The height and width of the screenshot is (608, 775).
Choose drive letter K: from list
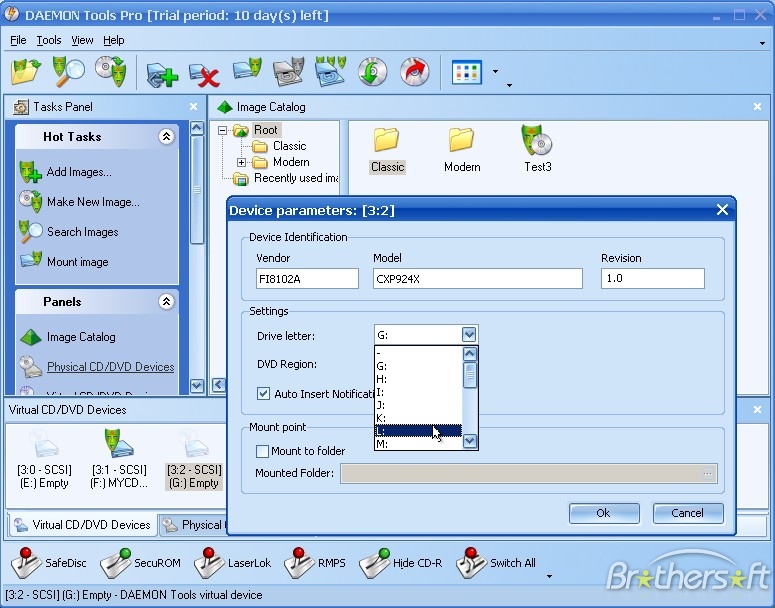point(418,418)
